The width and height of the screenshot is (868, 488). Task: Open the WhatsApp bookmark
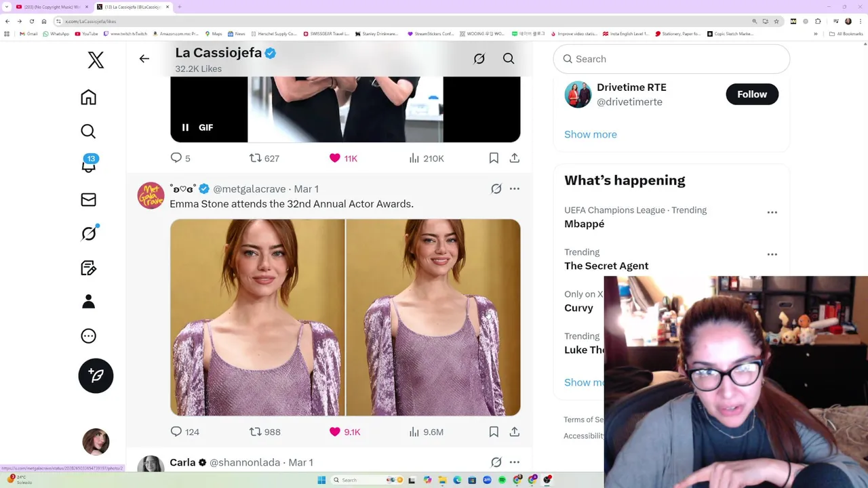(x=56, y=34)
